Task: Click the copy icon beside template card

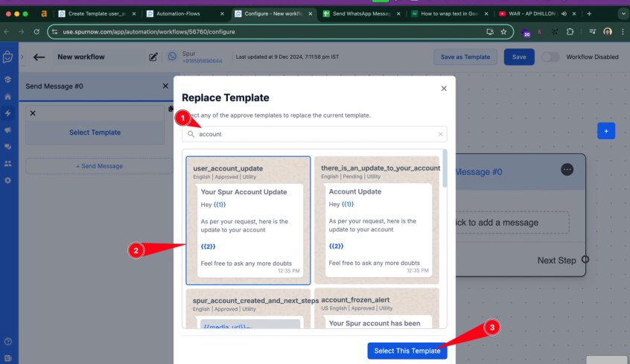Action: (171, 109)
